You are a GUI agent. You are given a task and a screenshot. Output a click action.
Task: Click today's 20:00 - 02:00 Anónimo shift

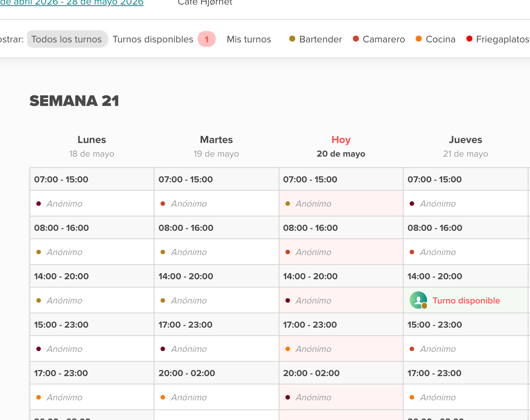341,397
